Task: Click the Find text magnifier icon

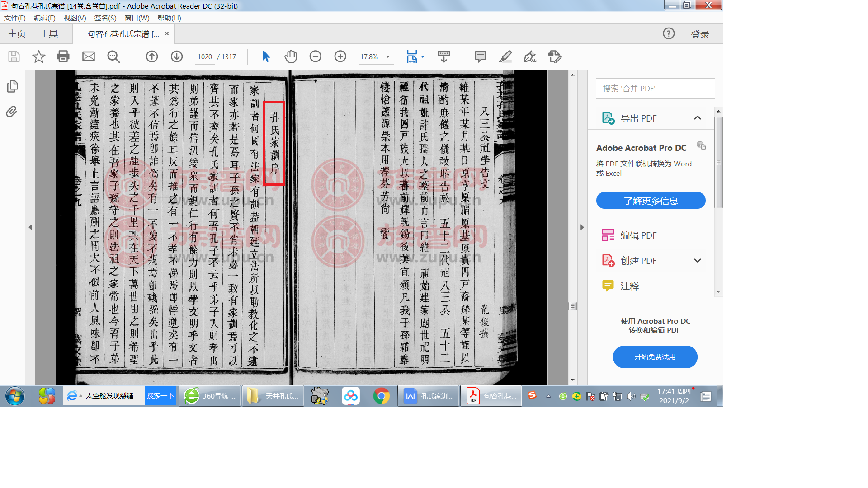Action: click(113, 56)
